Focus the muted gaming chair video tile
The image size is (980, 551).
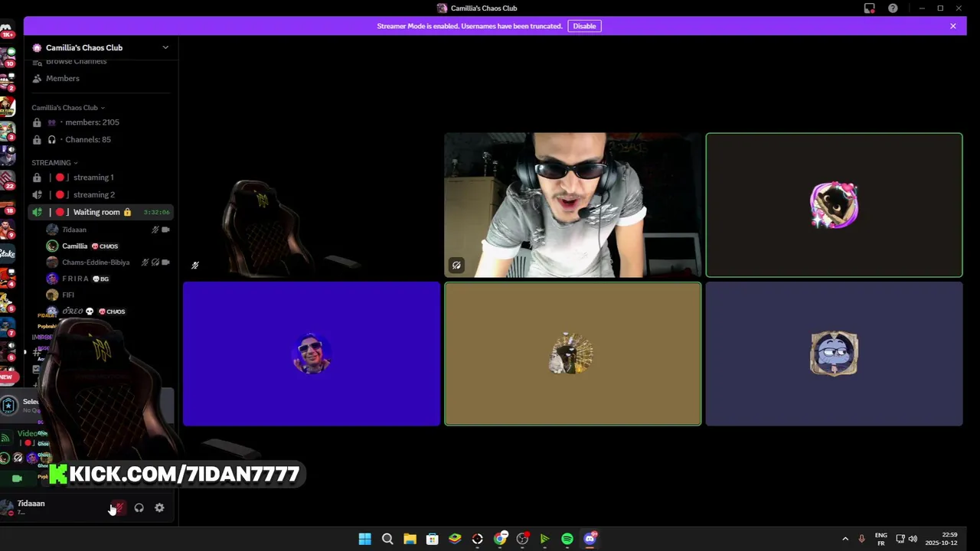pyautogui.click(x=312, y=205)
